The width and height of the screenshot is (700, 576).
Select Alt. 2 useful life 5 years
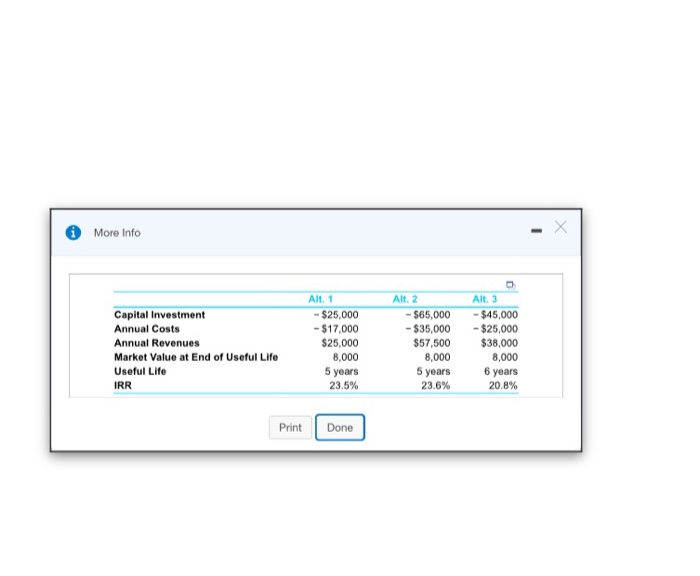coord(433,371)
